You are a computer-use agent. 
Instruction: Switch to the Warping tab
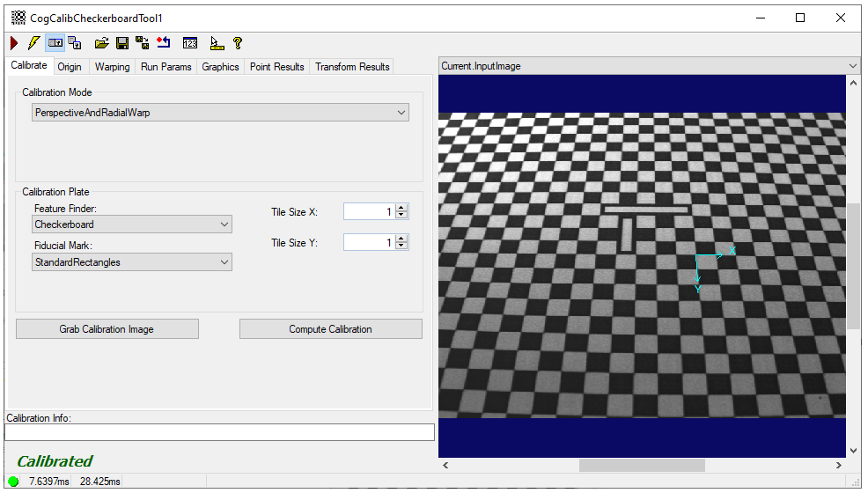pos(112,67)
